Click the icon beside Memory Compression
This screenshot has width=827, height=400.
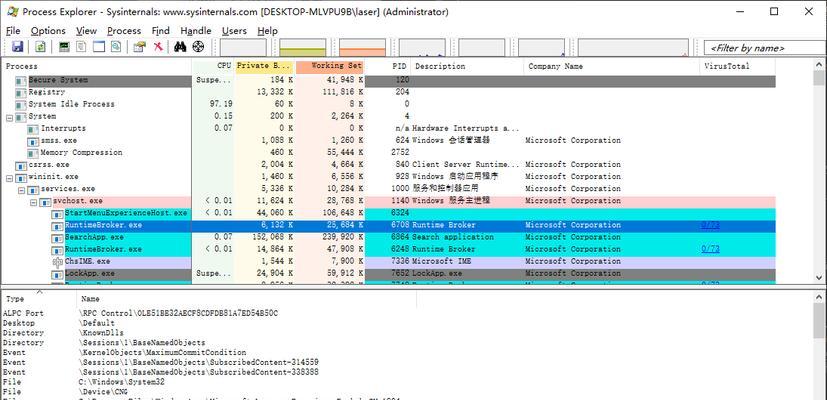33,154
